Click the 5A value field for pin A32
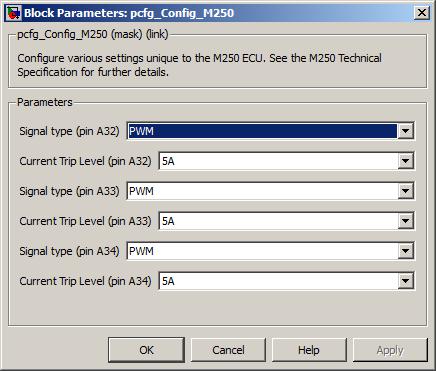 click(278, 161)
